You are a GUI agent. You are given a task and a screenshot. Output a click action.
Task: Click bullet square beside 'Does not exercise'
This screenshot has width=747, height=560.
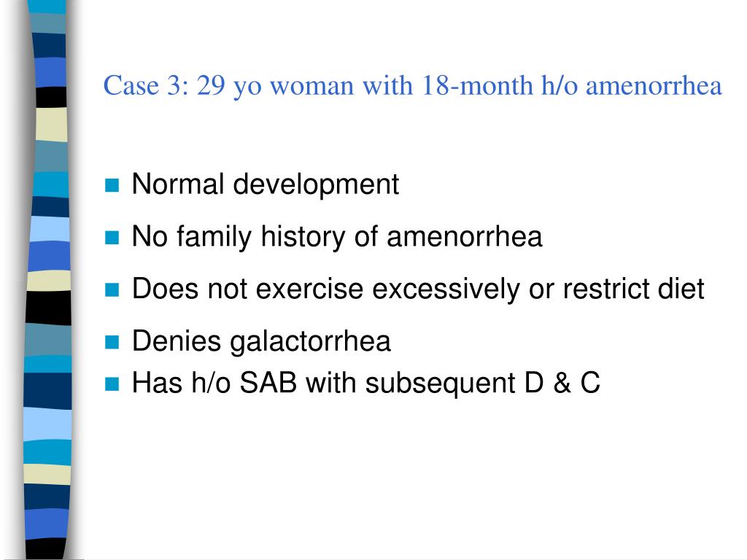(x=112, y=290)
